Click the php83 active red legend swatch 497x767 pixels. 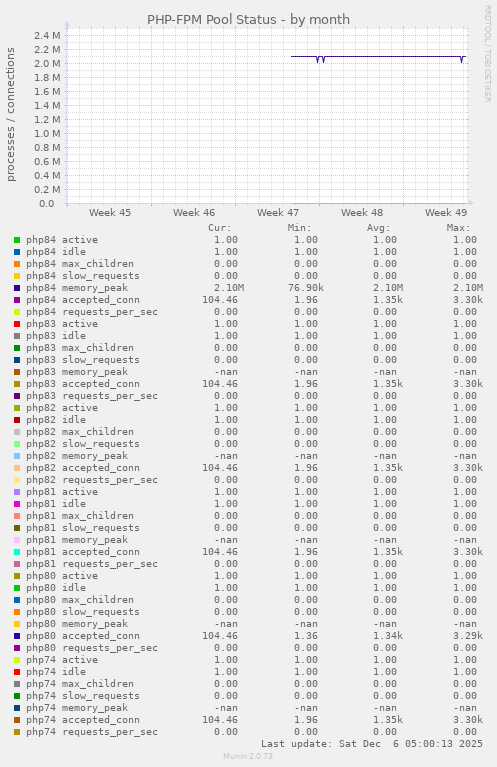pyautogui.click(x=17, y=324)
